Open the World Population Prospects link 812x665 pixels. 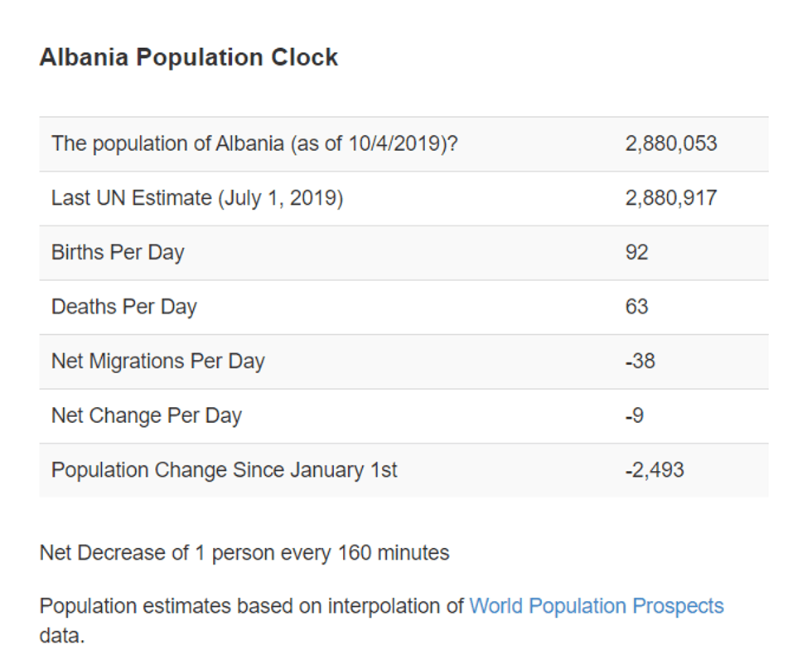pos(596,606)
